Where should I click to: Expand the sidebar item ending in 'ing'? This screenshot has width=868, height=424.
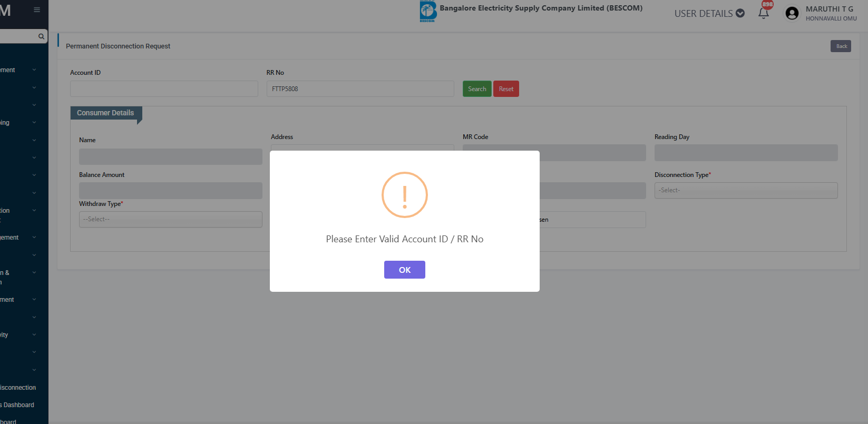click(19, 123)
